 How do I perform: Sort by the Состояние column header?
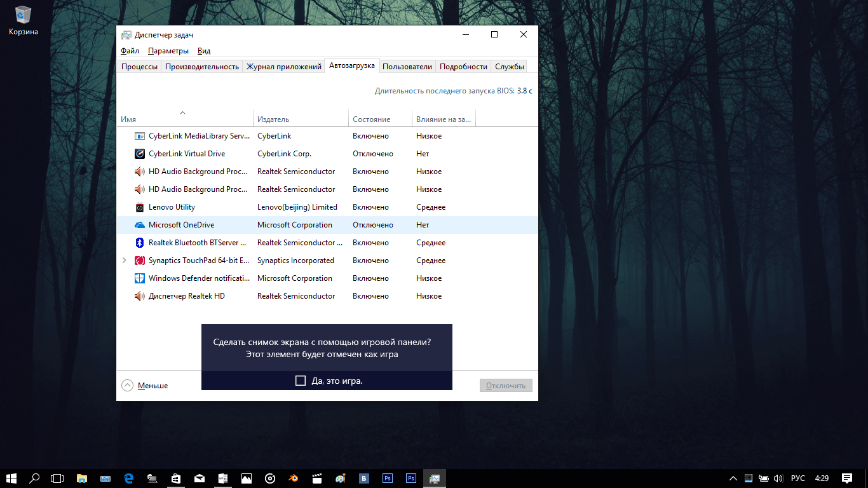click(x=380, y=119)
